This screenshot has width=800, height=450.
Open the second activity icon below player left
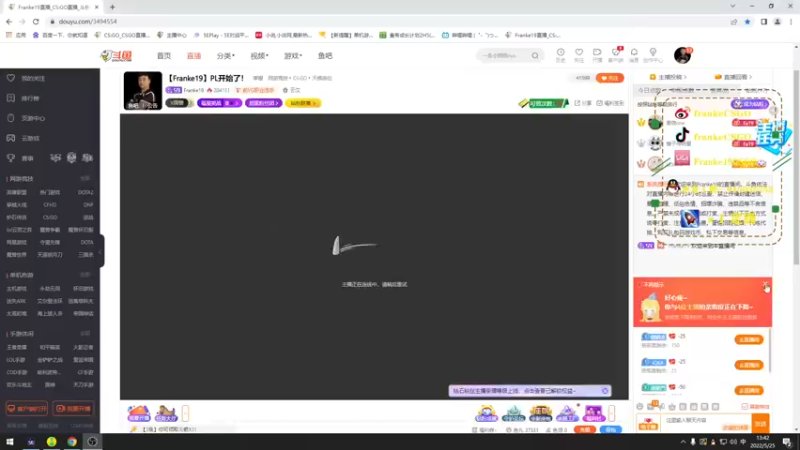(x=166, y=413)
